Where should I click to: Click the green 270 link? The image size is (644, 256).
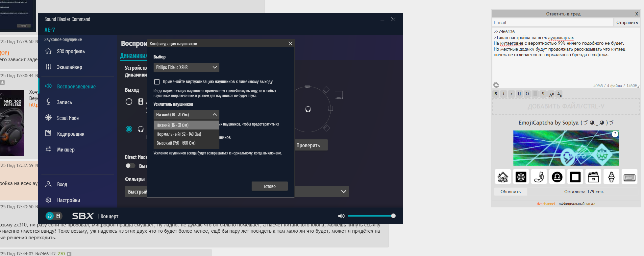(61, 254)
